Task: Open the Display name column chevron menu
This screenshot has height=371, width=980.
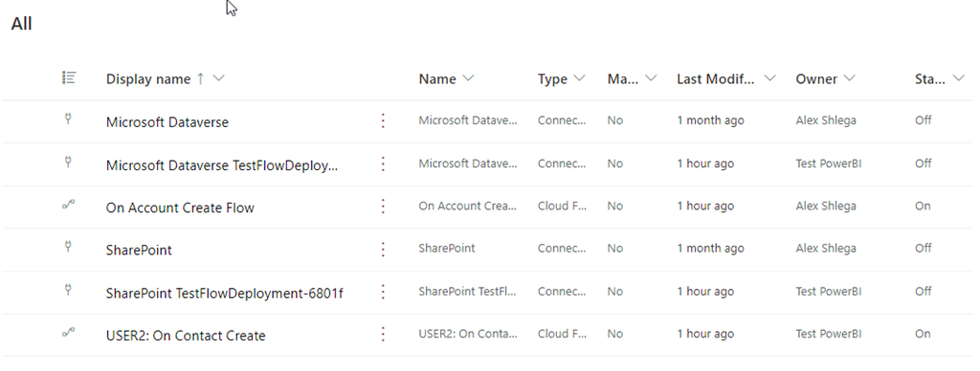Action: 219,78
